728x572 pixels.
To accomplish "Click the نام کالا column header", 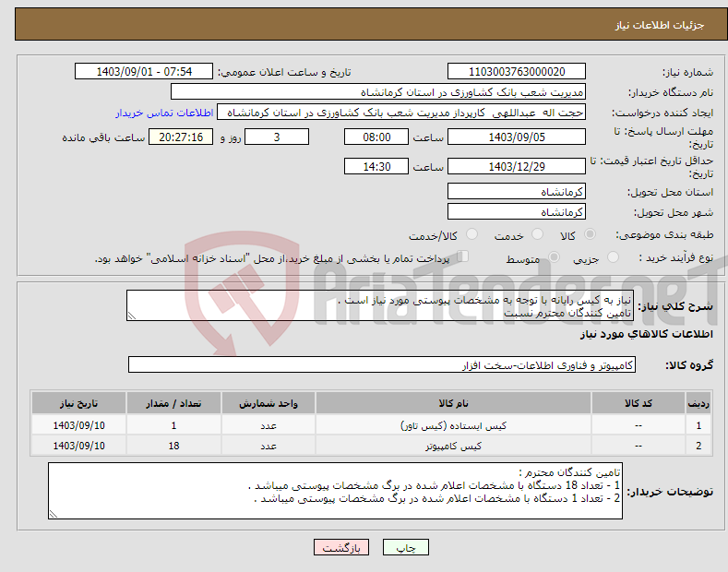I will coord(453,403).
